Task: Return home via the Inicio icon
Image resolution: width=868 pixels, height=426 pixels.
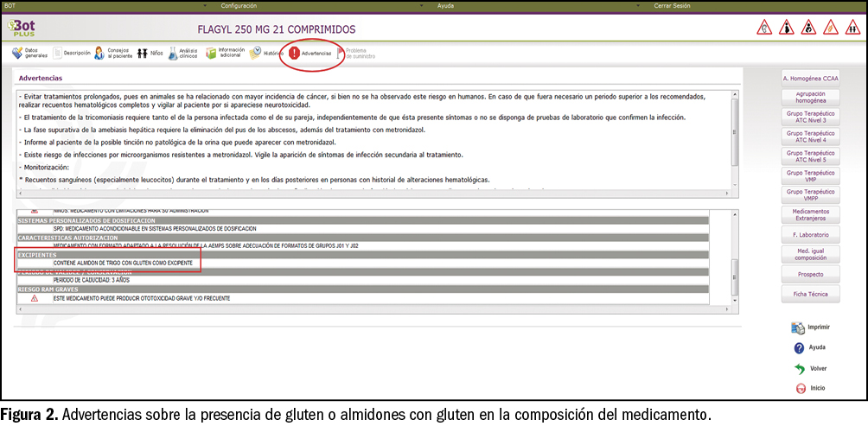Action: point(799,389)
